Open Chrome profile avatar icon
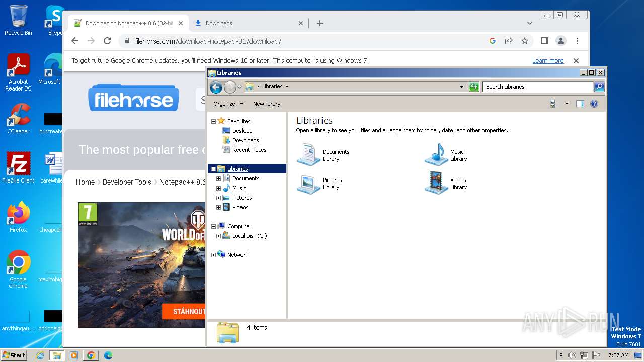The height and width of the screenshot is (362, 644). click(x=561, y=41)
